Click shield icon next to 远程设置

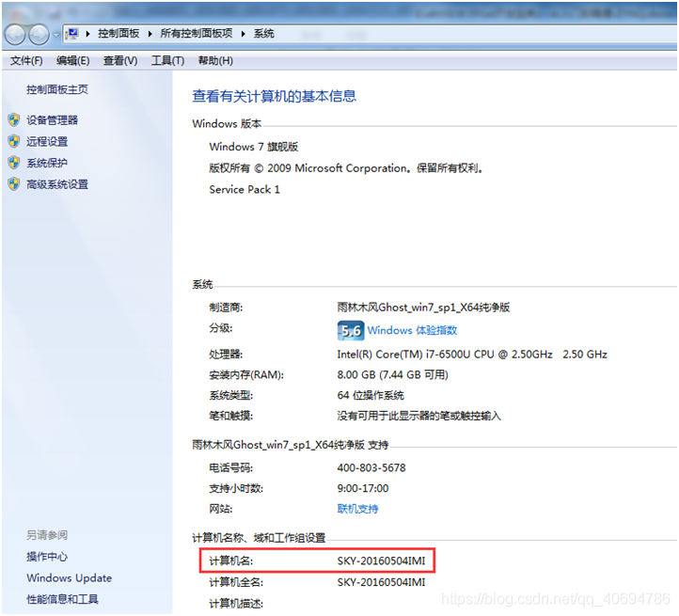click(14, 141)
